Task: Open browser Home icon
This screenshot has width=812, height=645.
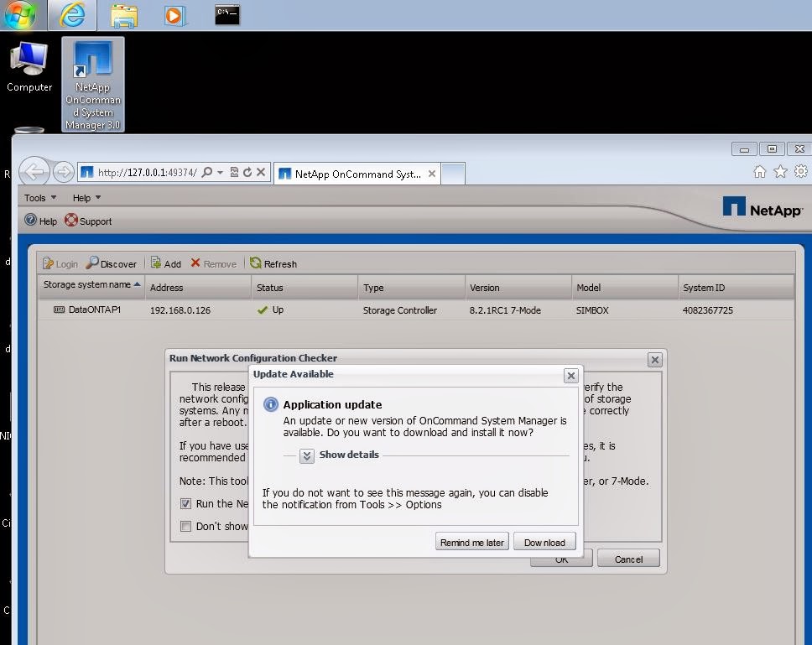Action: (760, 171)
